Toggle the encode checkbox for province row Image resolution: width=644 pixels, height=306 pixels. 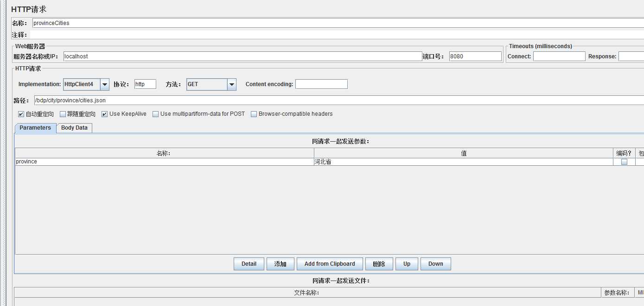click(624, 162)
